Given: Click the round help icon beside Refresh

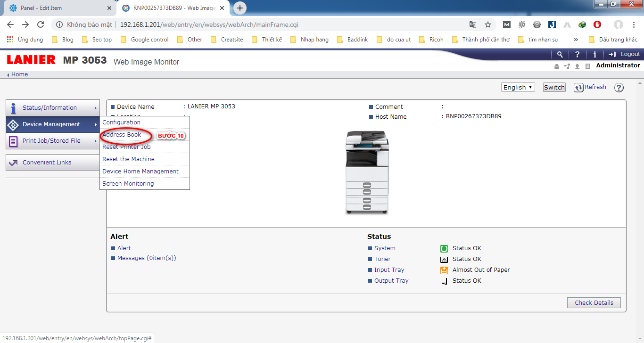Looking at the screenshot, I should [619, 88].
